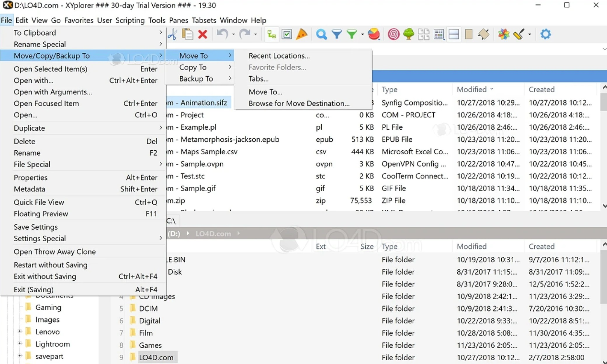The height and width of the screenshot is (364, 607).
Task: Choose Backup To in the submenu
Action: click(x=200, y=79)
